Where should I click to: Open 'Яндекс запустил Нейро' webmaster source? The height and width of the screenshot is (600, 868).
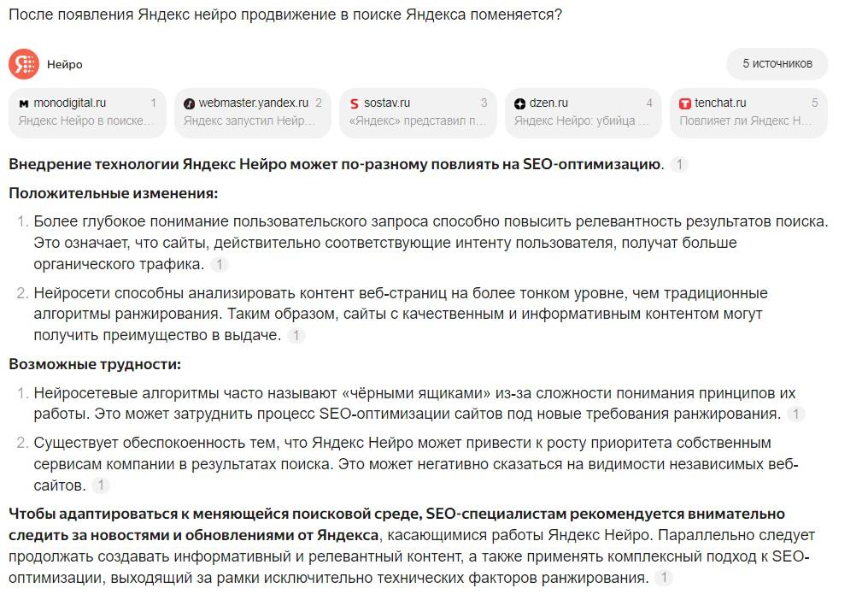(249, 121)
